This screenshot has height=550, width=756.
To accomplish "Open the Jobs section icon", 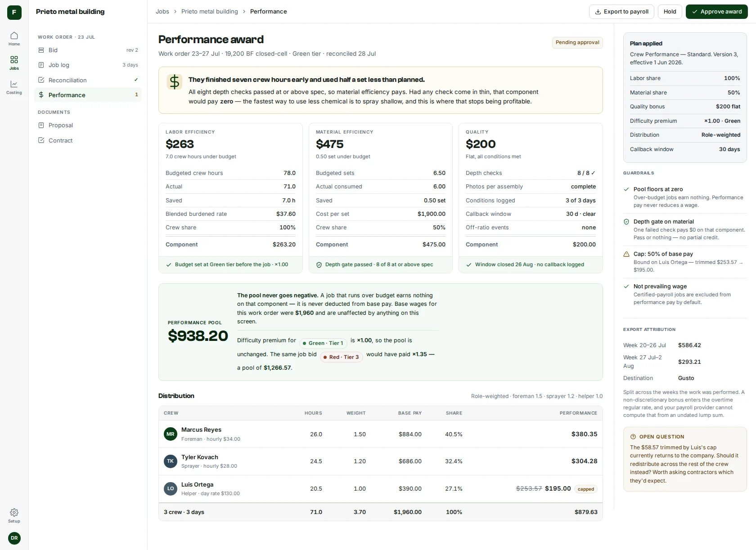I will click(14, 59).
